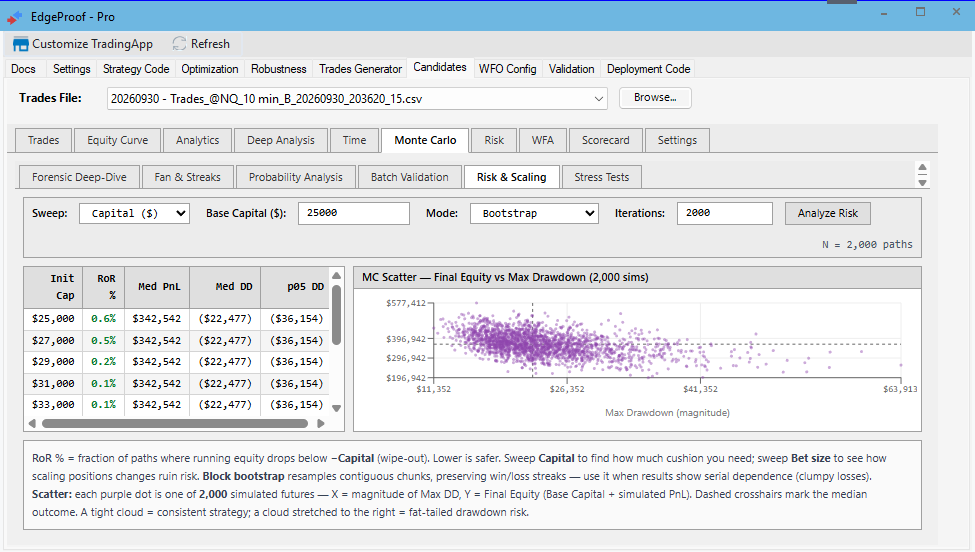Click the table horizontal scrollbar thumb
The width and height of the screenshot is (975, 552).
(175, 423)
